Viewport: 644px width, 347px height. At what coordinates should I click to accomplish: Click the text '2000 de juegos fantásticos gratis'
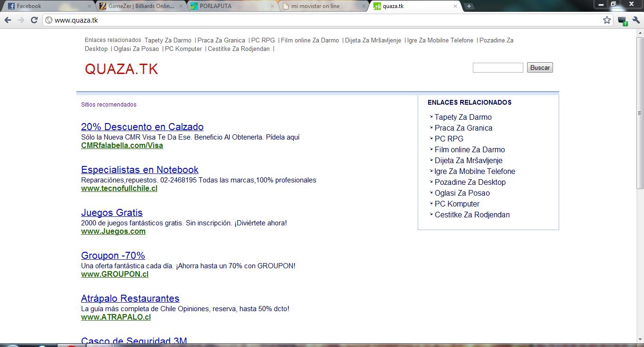pos(131,223)
